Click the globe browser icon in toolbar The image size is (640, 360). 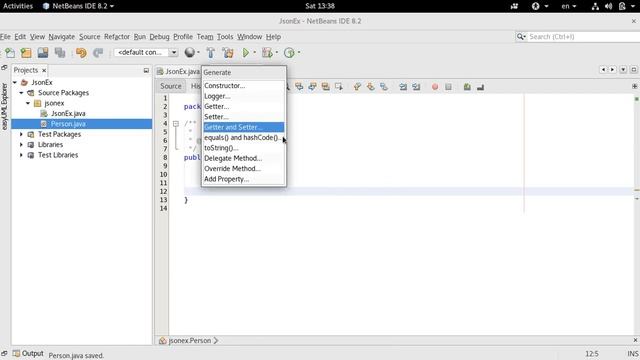[189, 52]
